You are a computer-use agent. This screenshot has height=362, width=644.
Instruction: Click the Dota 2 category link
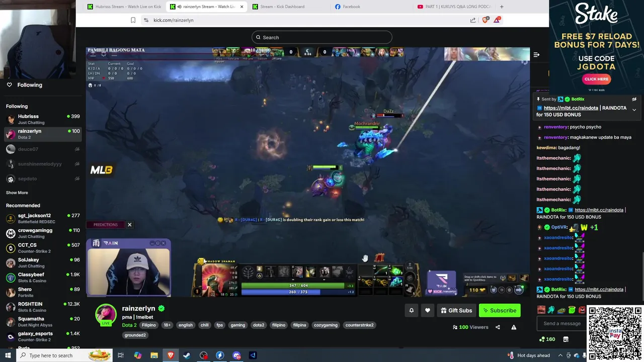[129, 325]
